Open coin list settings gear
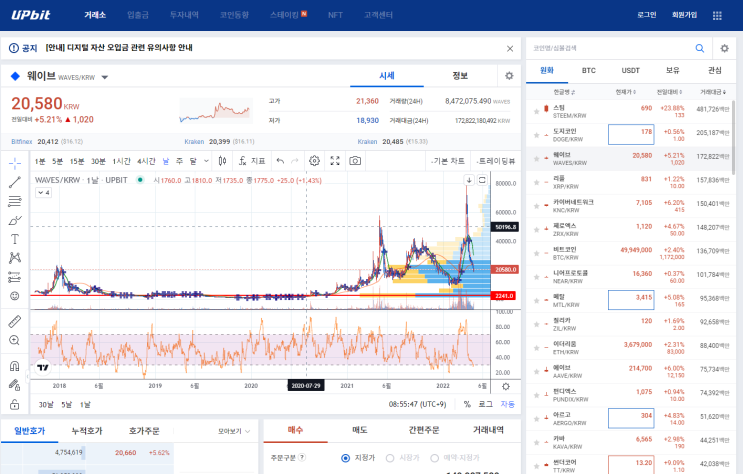 [x=725, y=48]
